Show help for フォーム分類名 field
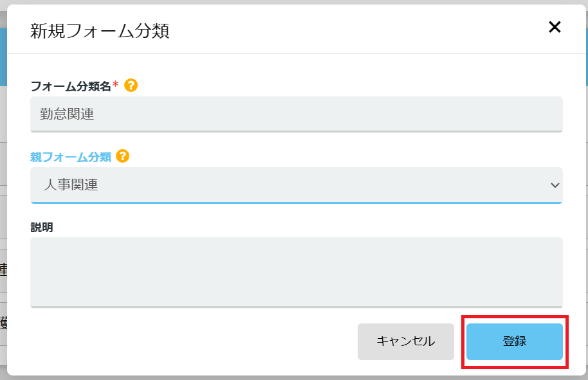The width and height of the screenshot is (588, 380). click(x=131, y=86)
